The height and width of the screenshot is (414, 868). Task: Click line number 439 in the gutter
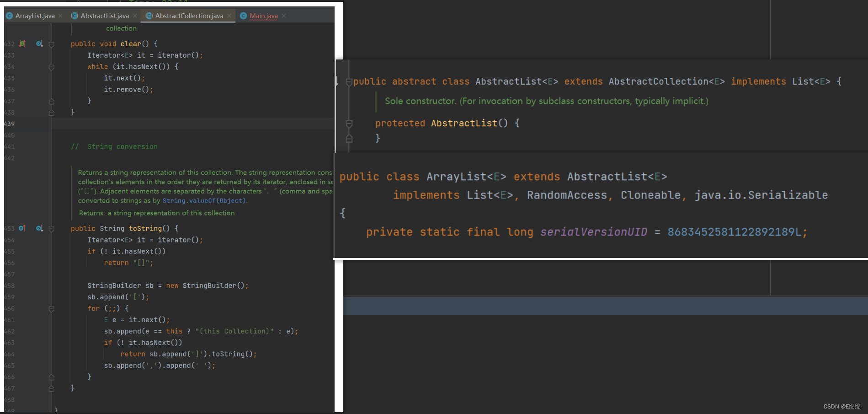click(x=9, y=124)
